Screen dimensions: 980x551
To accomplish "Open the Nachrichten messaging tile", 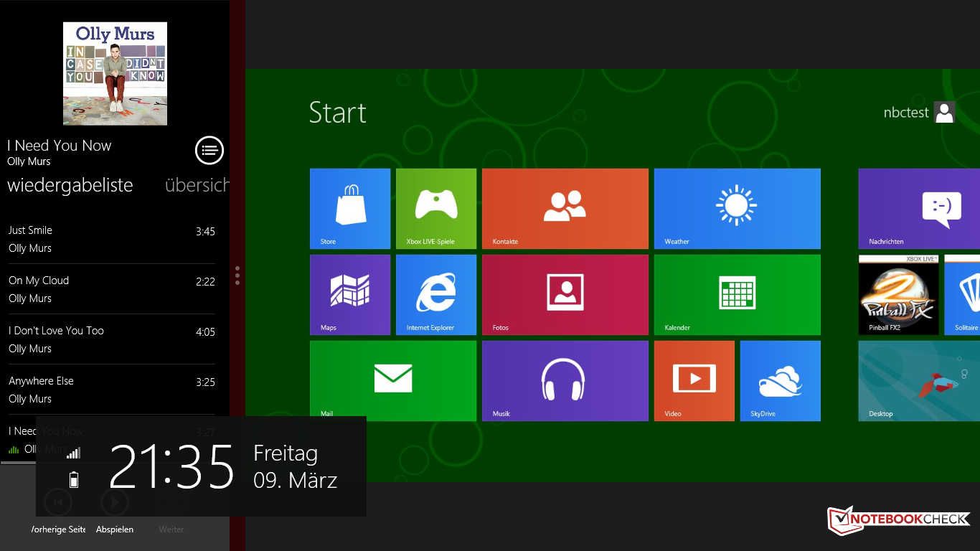I will [919, 209].
